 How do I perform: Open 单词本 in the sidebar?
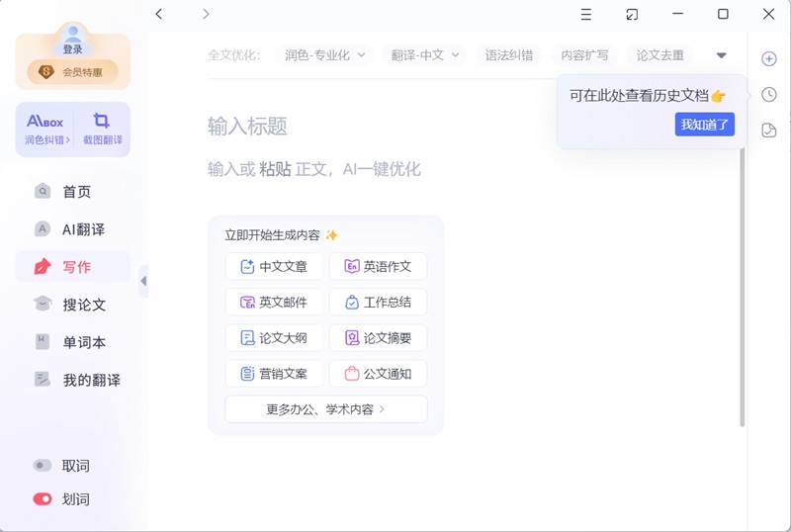(x=72, y=342)
